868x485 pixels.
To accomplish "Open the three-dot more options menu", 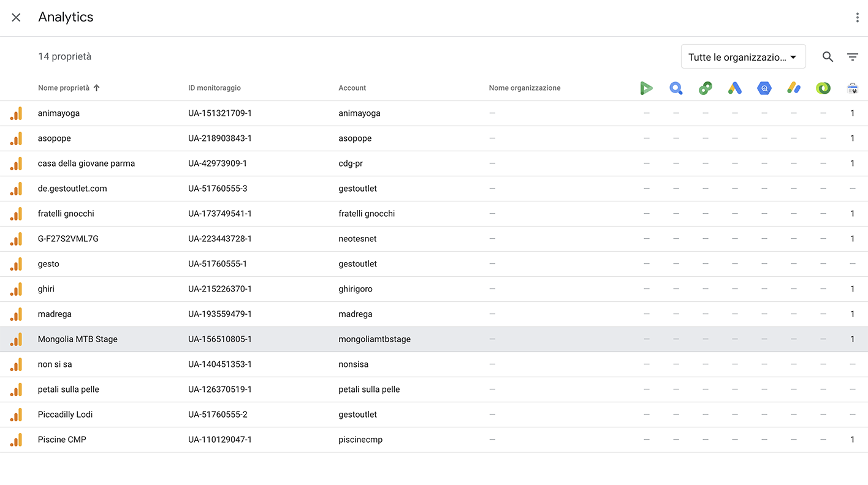I will 857,18.
